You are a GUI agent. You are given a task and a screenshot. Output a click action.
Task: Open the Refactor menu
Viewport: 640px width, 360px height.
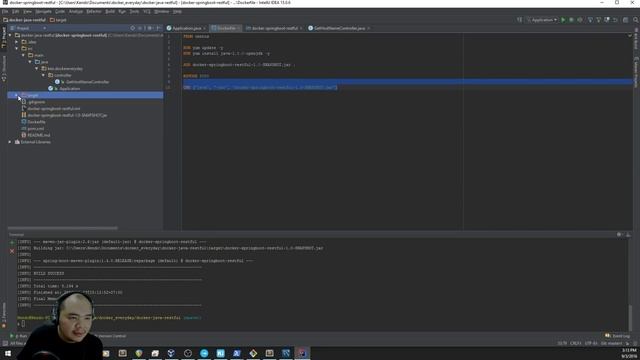[x=94, y=11]
